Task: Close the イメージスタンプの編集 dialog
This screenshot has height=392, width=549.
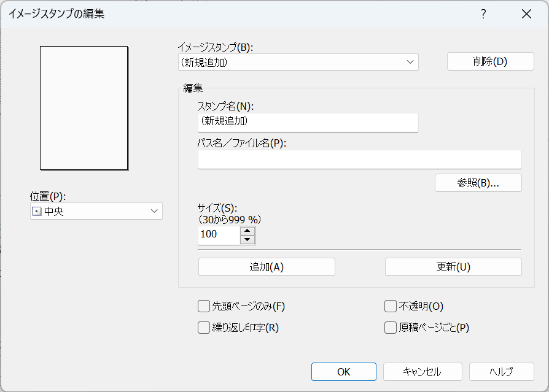Action: pos(526,14)
